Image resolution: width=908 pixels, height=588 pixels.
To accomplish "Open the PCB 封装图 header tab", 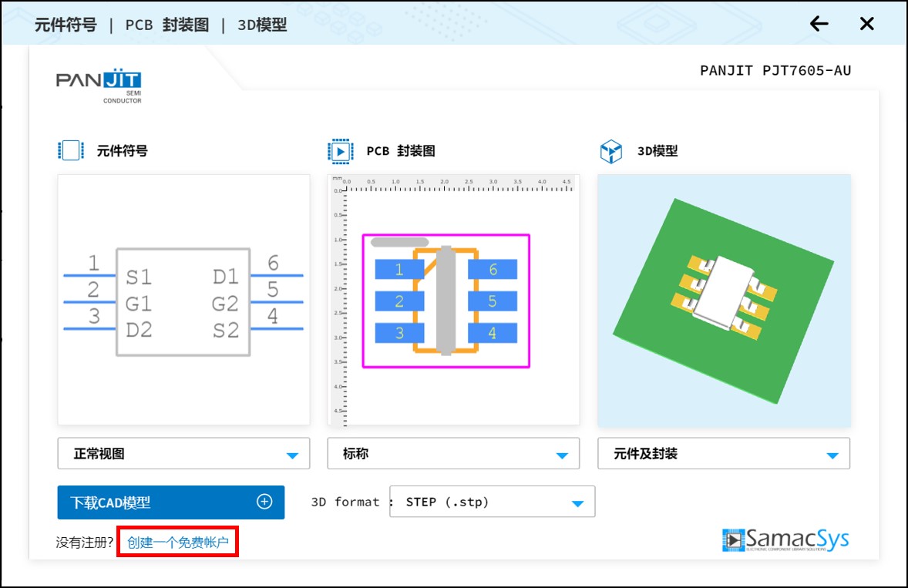I will coord(166,25).
